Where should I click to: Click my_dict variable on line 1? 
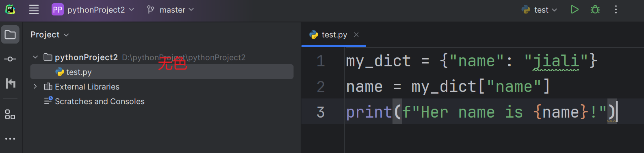point(378,61)
